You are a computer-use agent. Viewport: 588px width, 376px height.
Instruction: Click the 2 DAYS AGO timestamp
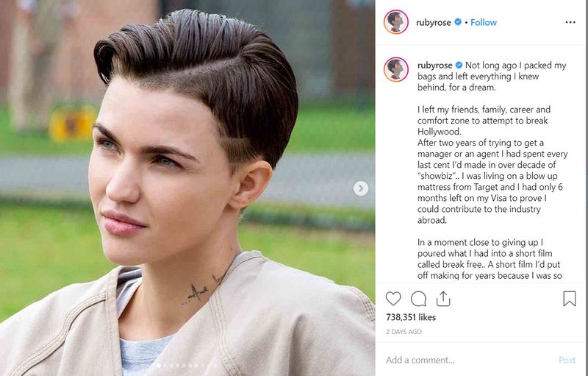click(x=404, y=332)
